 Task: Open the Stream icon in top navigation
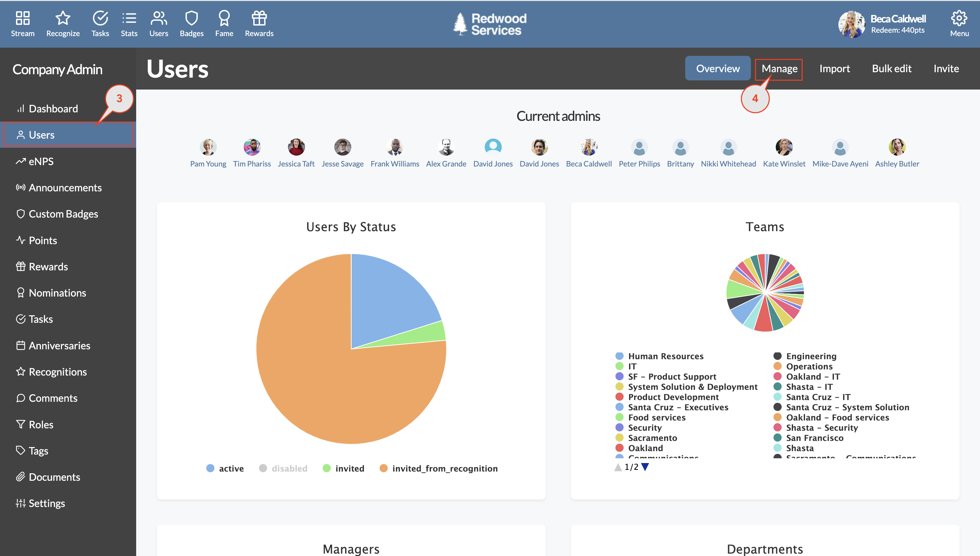pos(22,24)
